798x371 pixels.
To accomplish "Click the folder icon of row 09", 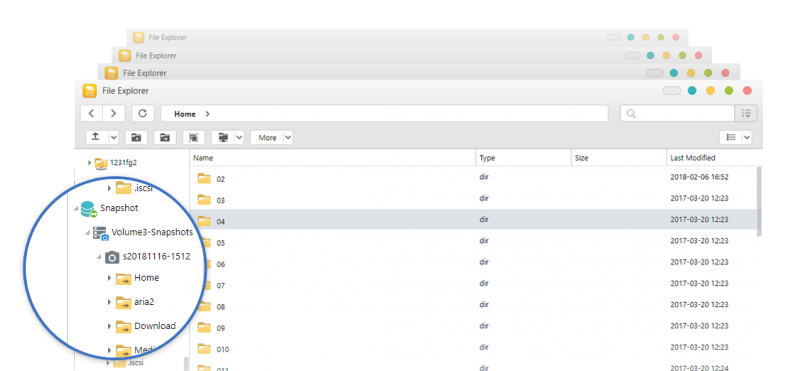I will click(x=204, y=327).
